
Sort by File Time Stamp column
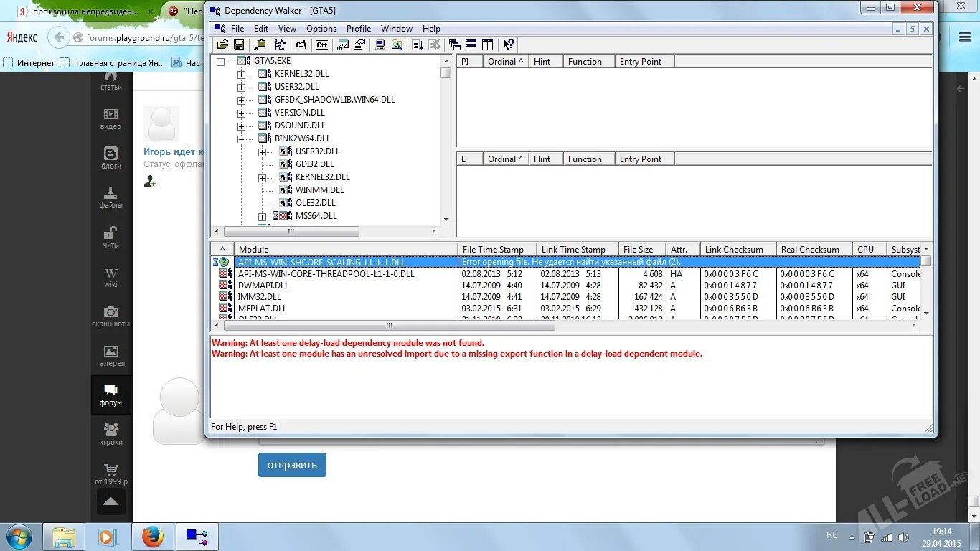497,250
